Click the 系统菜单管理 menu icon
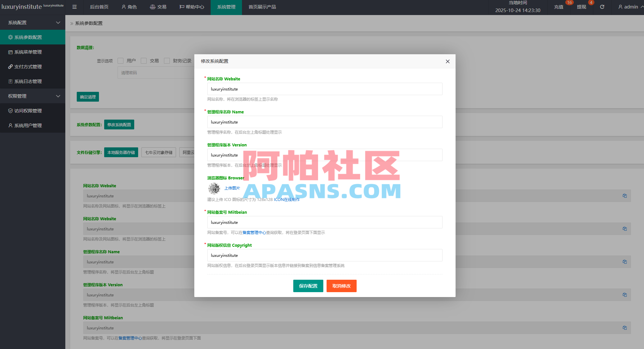Viewport: 644px width, 349px height. (10, 52)
